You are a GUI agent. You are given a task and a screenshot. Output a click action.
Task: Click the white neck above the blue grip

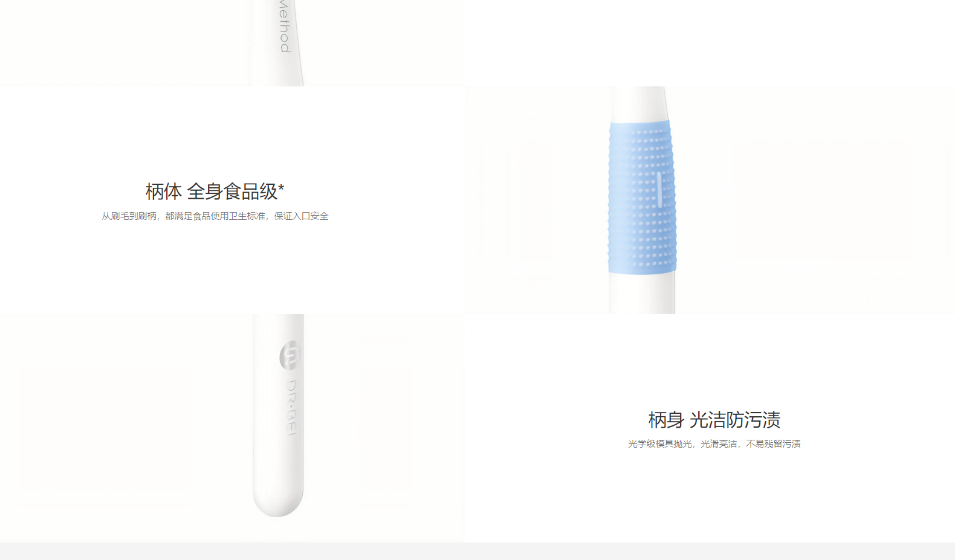tap(641, 104)
